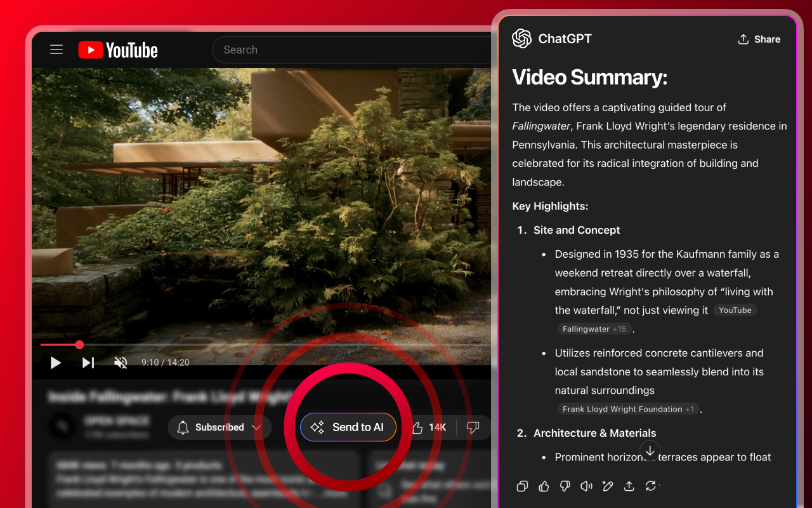Read the ChatGPT response aloud
This screenshot has width=812, height=508.
[x=586, y=486]
